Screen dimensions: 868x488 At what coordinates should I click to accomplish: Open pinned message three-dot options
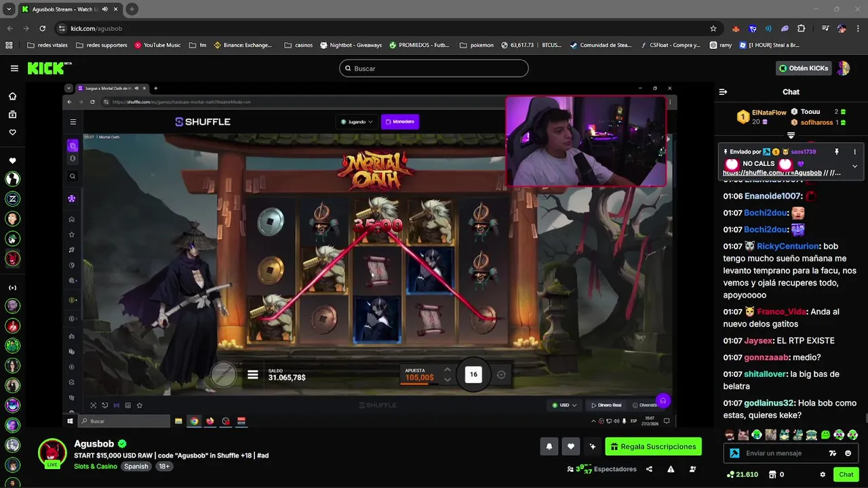pos(854,152)
